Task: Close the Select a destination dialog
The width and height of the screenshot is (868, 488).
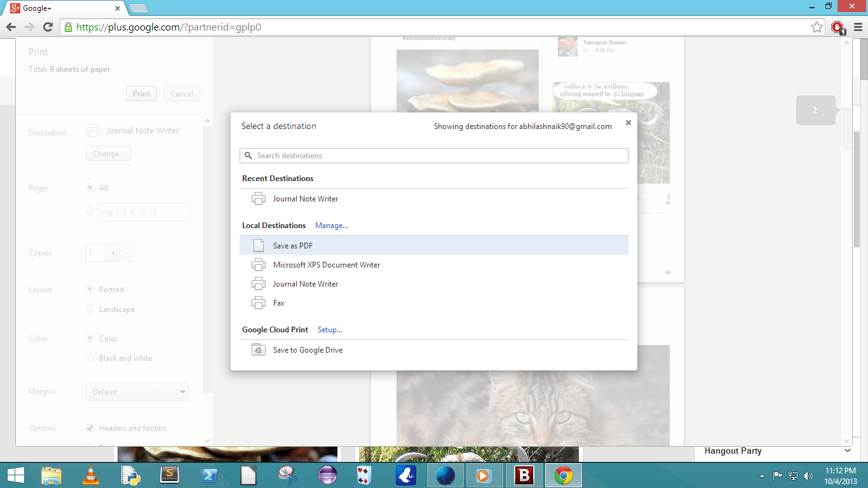Action: coord(628,123)
